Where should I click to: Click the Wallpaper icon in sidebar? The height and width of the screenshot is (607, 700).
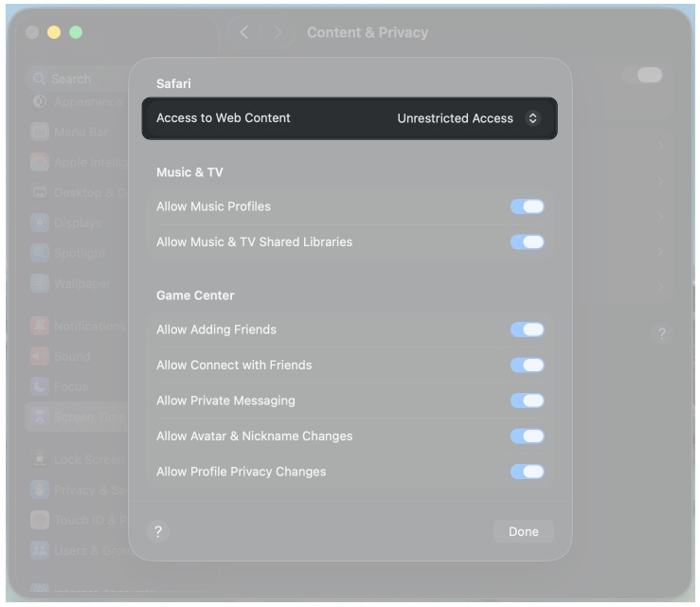point(40,283)
